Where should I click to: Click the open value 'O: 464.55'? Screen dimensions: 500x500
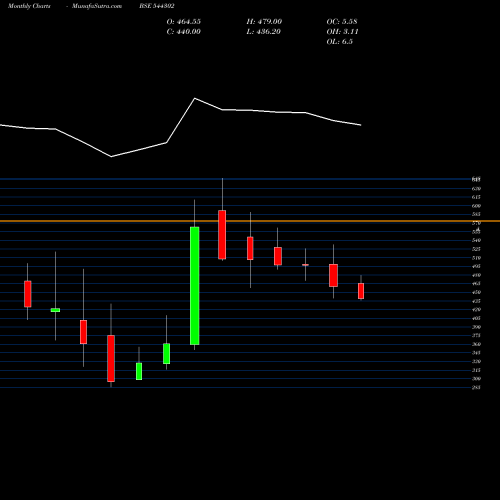(184, 22)
